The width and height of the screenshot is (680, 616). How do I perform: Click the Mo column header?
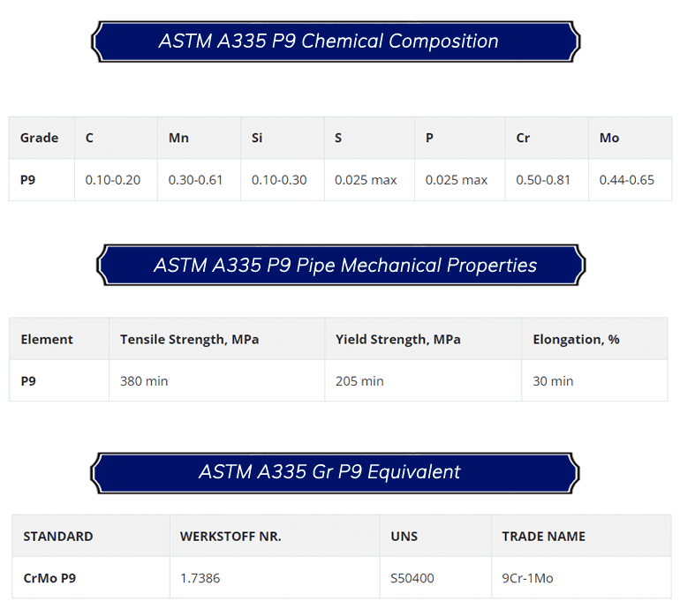pyautogui.click(x=608, y=138)
